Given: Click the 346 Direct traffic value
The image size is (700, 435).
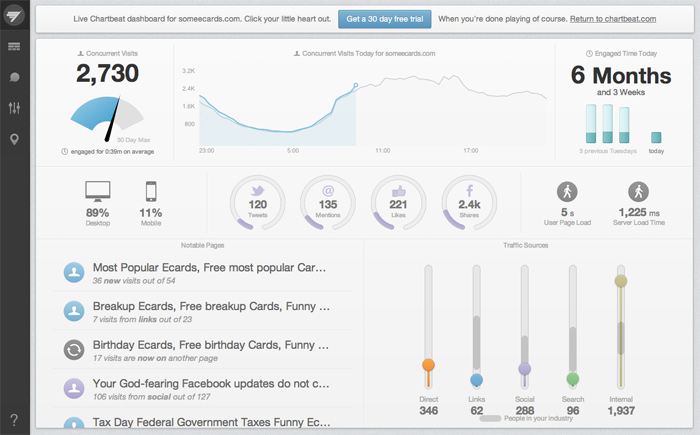Looking at the screenshot, I should point(429,411).
